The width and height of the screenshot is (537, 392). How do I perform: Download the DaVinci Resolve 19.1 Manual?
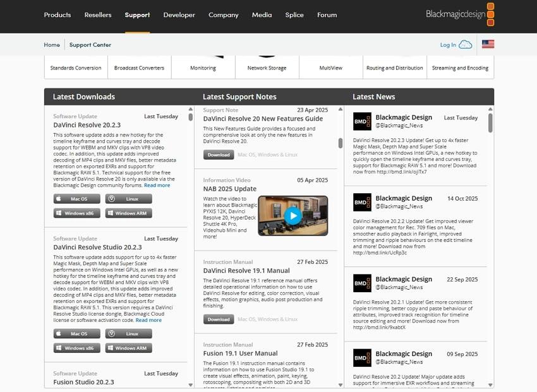point(219,319)
